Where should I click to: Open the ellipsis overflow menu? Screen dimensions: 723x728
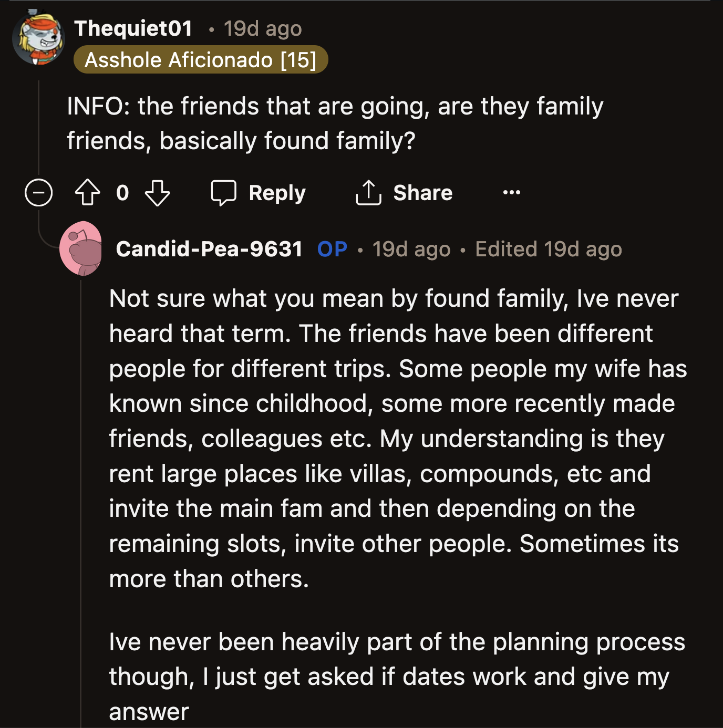(511, 192)
